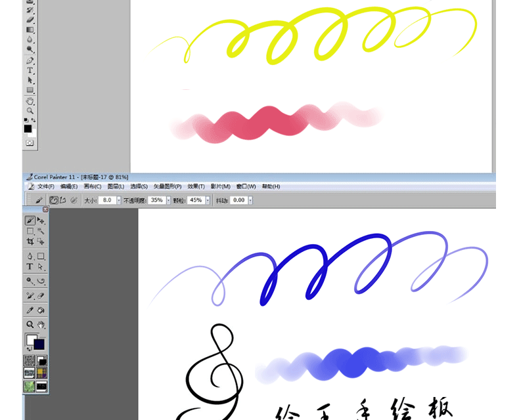Select the Gradient tool in Photoshop toolbox

pyautogui.click(x=30, y=30)
